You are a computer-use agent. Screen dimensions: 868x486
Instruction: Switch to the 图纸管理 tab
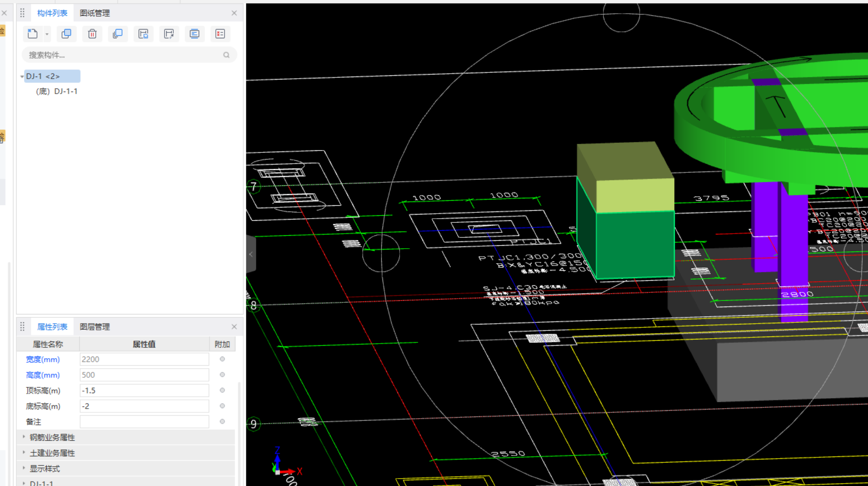pos(95,13)
